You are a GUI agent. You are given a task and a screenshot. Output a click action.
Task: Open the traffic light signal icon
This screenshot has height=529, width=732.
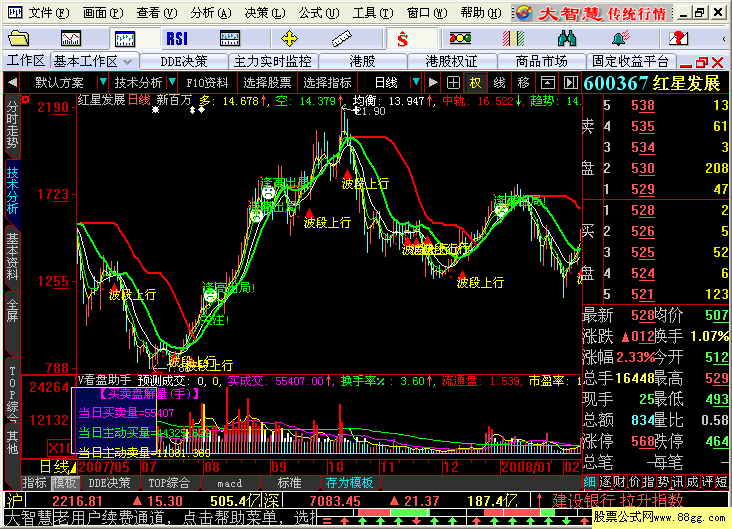point(460,38)
